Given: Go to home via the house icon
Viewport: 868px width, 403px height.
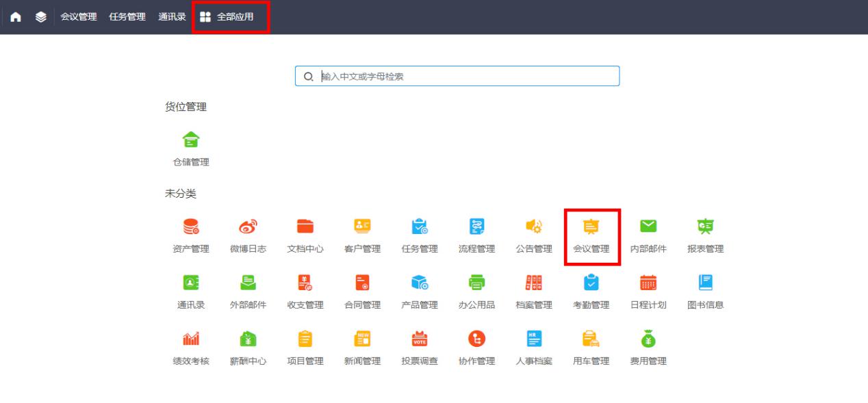Looking at the screenshot, I should (14, 17).
